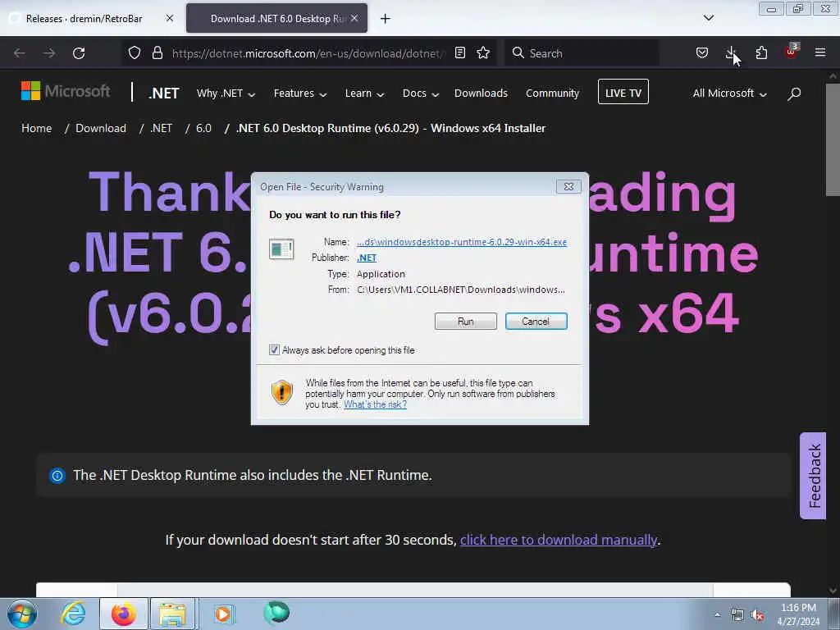840x630 pixels.
Task: Focus the Firefox URL address bar
Action: 308,53
